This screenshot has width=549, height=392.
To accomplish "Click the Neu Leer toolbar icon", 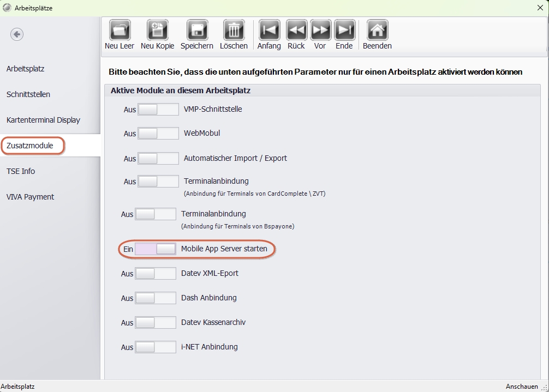I will (x=120, y=31).
